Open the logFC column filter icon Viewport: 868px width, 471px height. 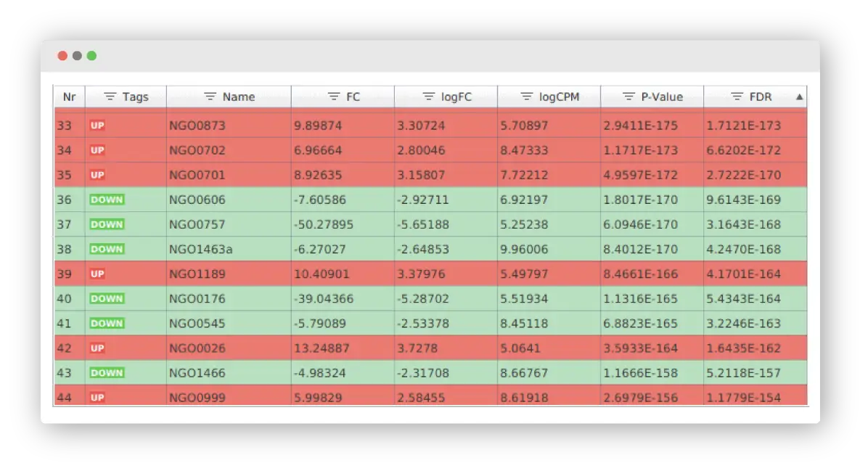click(x=428, y=97)
